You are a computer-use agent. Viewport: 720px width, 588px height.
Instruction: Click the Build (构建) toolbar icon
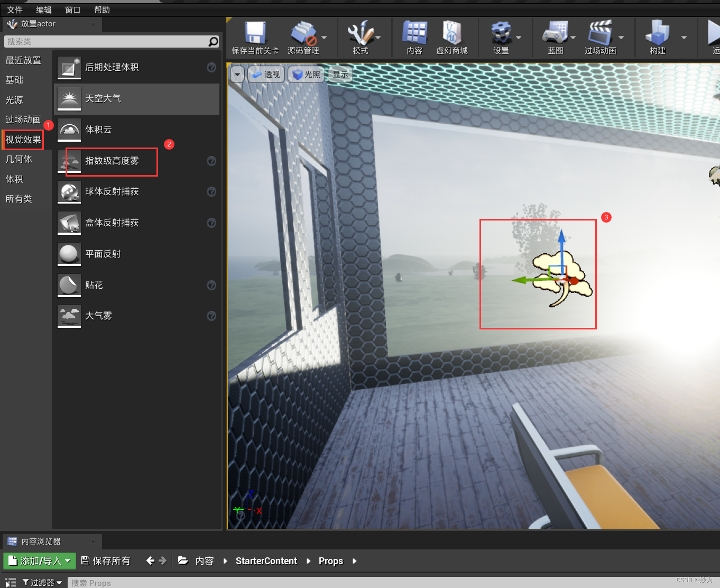pyautogui.click(x=657, y=33)
